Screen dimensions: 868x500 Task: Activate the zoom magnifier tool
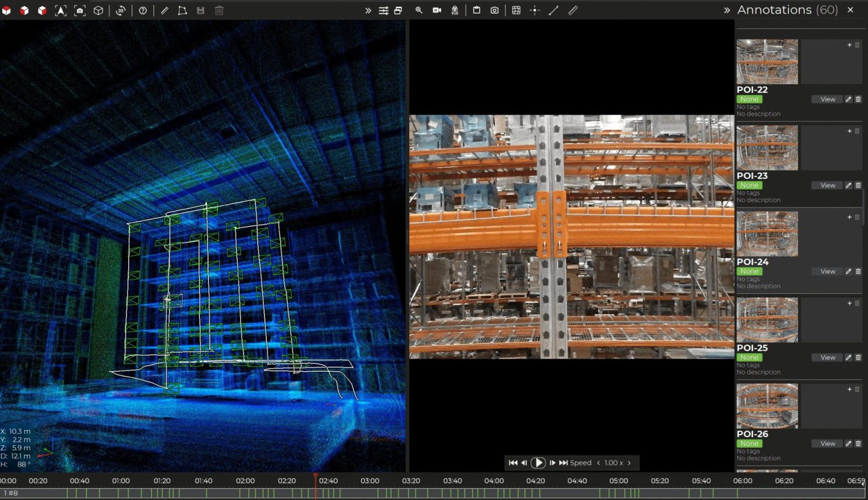[419, 10]
